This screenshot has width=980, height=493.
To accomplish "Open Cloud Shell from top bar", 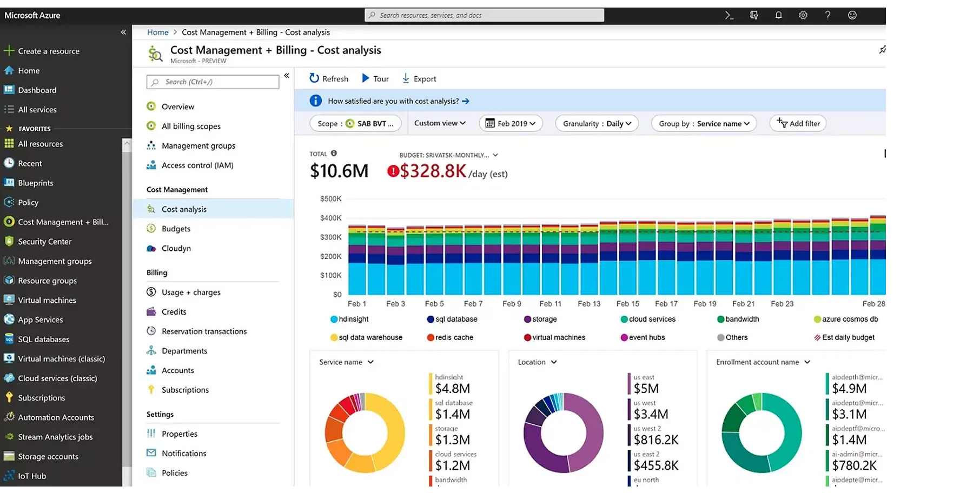I will (x=729, y=15).
